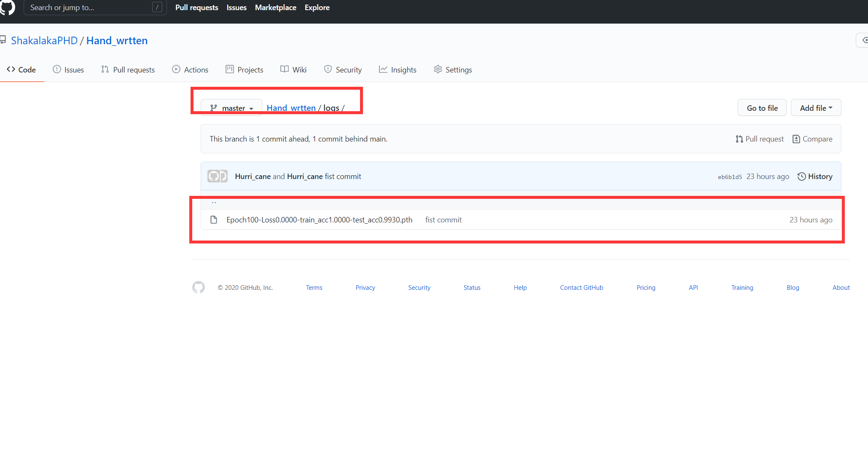Screen dimensions: 868x460
Task: Open the Epoch100 .pth file link
Action: click(319, 220)
